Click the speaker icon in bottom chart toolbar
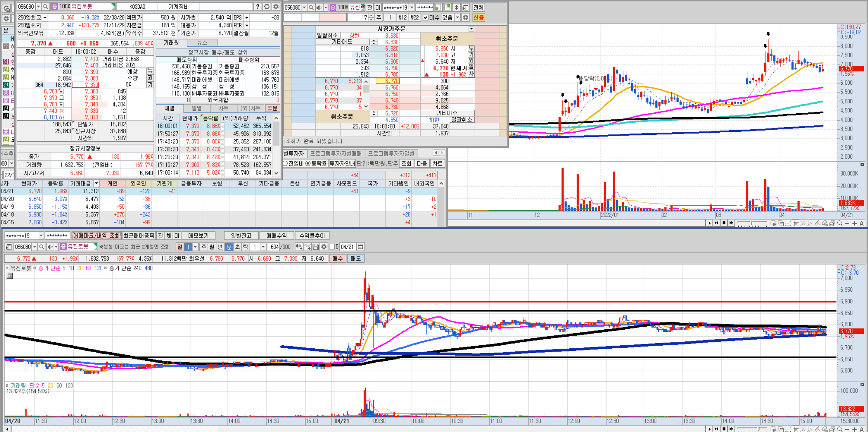The image size is (868, 432). click(x=50, y=247)
